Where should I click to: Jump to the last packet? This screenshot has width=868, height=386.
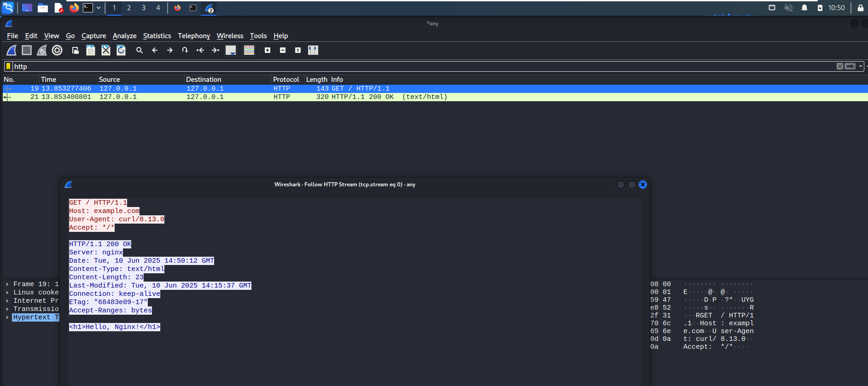pyautogui.click(x=216, y=50)
